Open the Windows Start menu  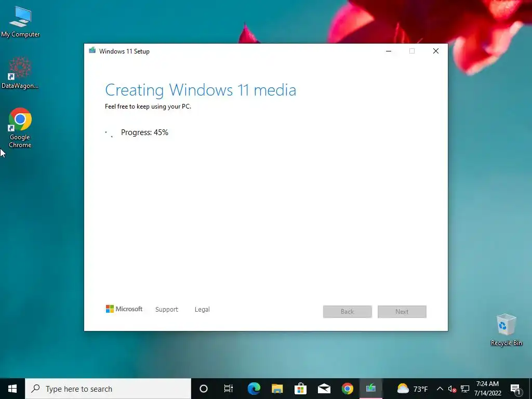pos(12,389)
